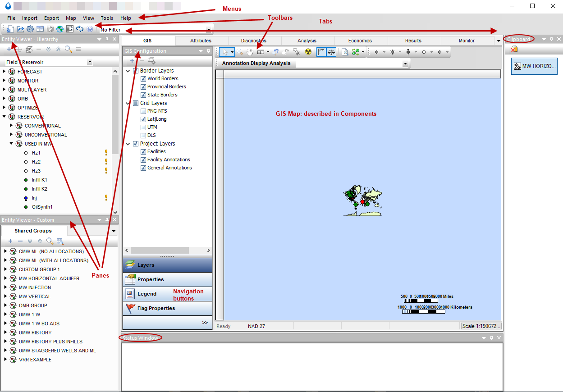Expand the FORECAST tree item

[x=4, y=72]
